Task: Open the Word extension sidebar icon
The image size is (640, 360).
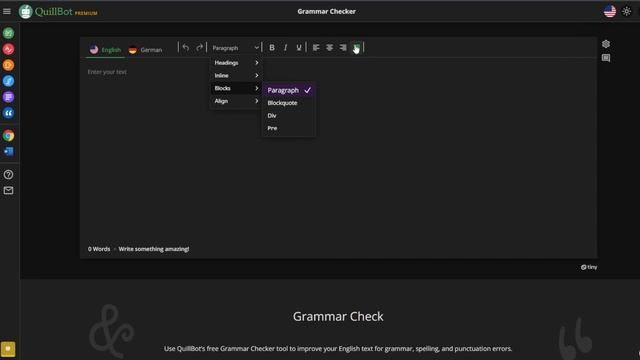Action: (8, 151)
